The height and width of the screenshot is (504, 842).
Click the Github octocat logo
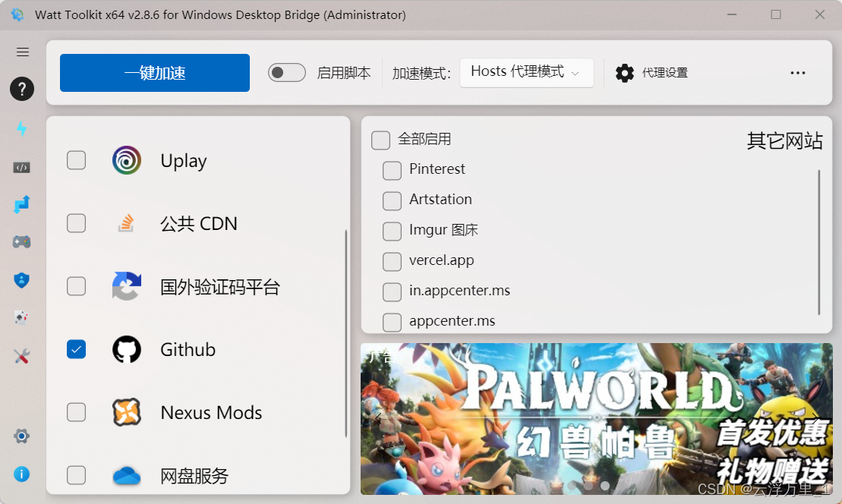[x=127, y=349]
